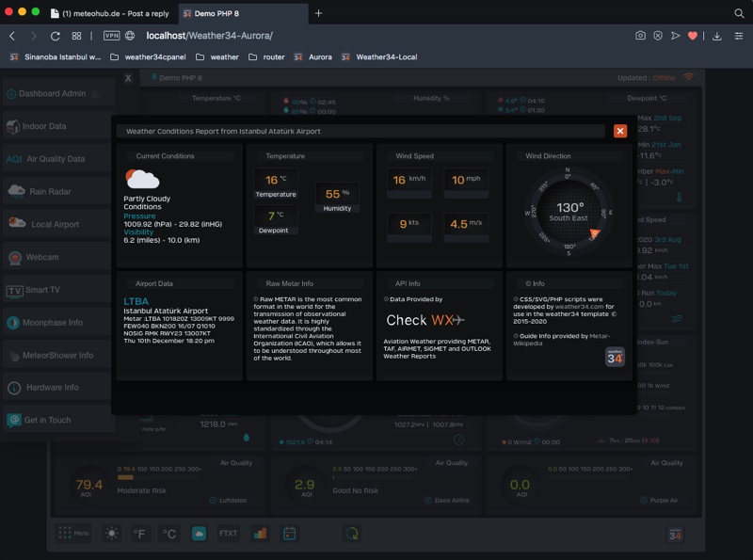
Task: Click the send arrow icon in address bar
Action: click(675, 36)
